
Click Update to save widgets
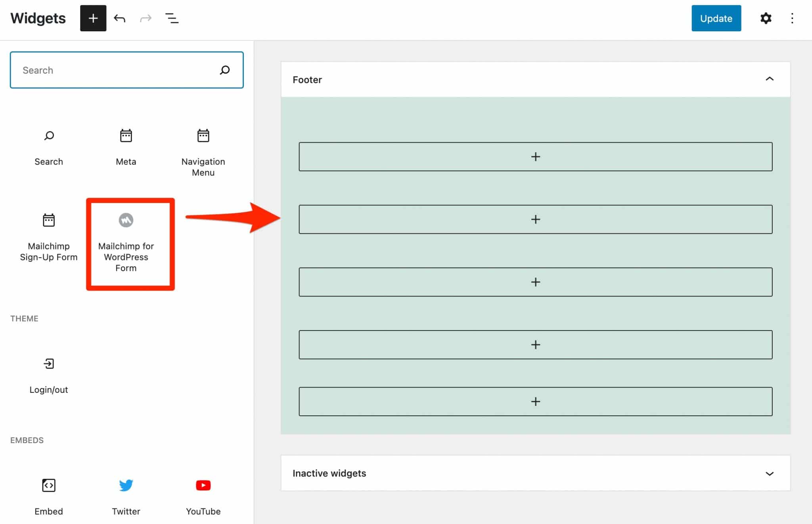click(716, 18)
